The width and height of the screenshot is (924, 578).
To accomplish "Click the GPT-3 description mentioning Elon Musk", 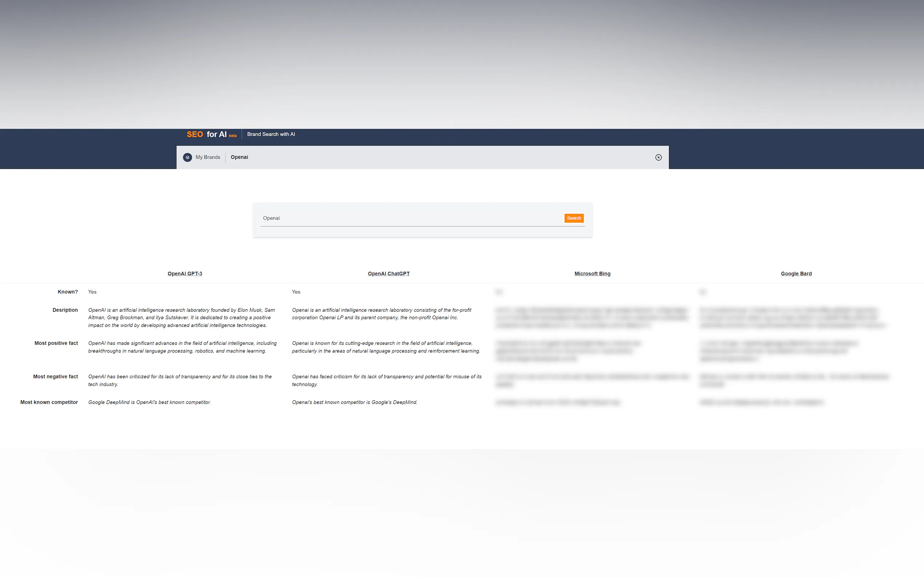I will (182, 318).
